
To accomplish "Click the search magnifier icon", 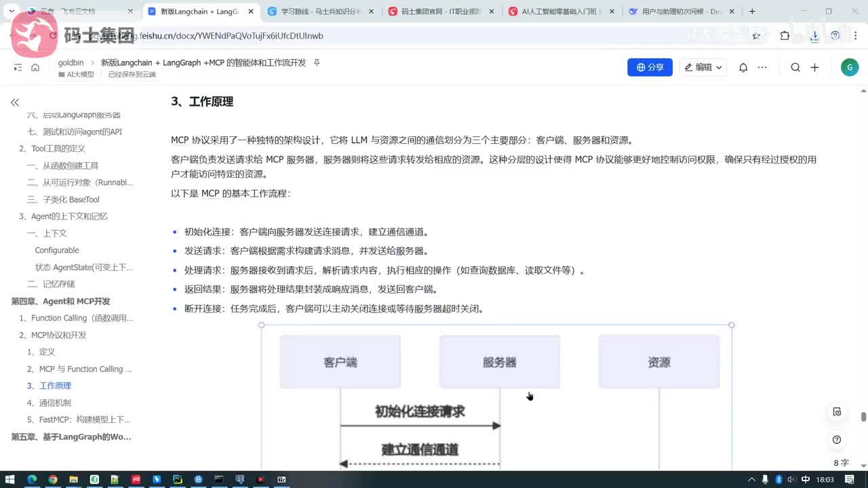I will pos(795,67).
